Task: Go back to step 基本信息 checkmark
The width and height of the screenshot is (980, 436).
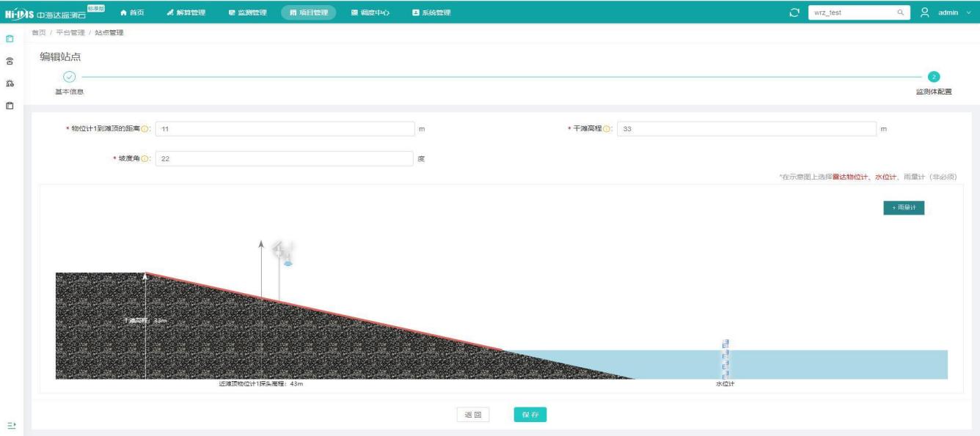Action: coord(69,76)
